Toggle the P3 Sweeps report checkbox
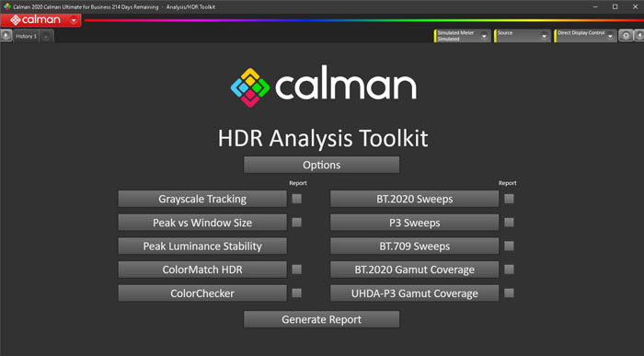Viewport: 644px width, 356px height. [509, 223]
